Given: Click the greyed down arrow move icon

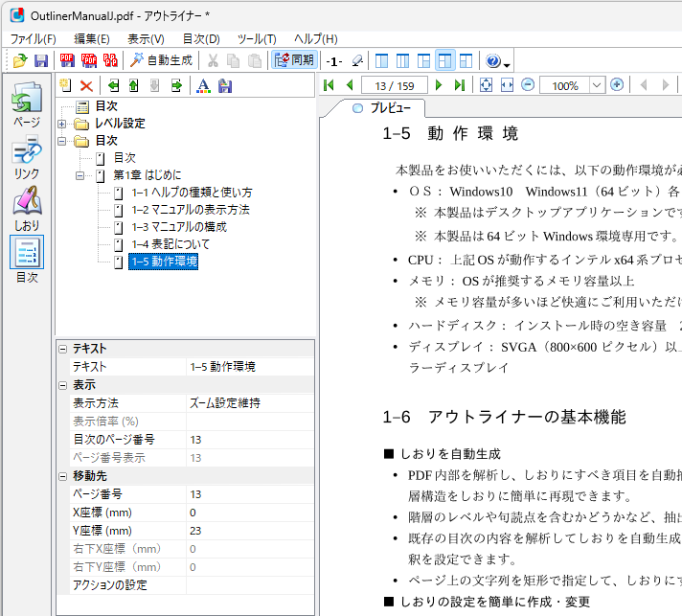Looking at the screenshot, I should click(x=155, y=85).
